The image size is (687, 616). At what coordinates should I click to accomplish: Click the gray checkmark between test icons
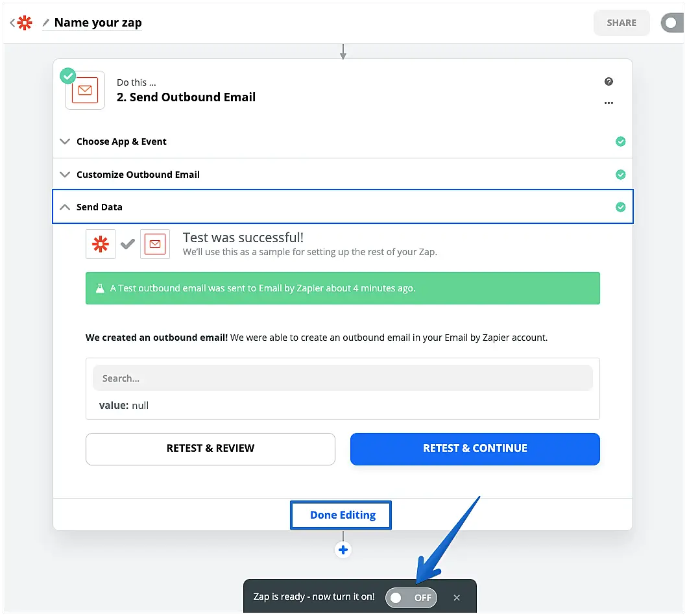(128, 244)
